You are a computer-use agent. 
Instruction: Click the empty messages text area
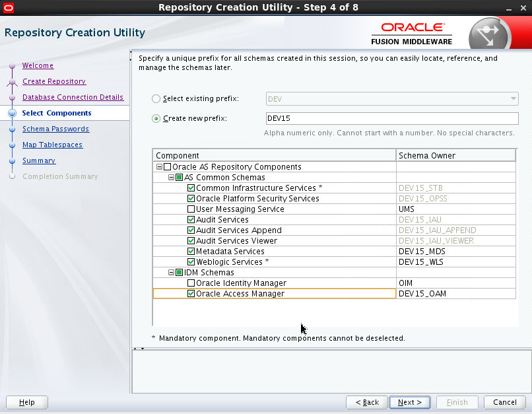[x=331, y=372]
